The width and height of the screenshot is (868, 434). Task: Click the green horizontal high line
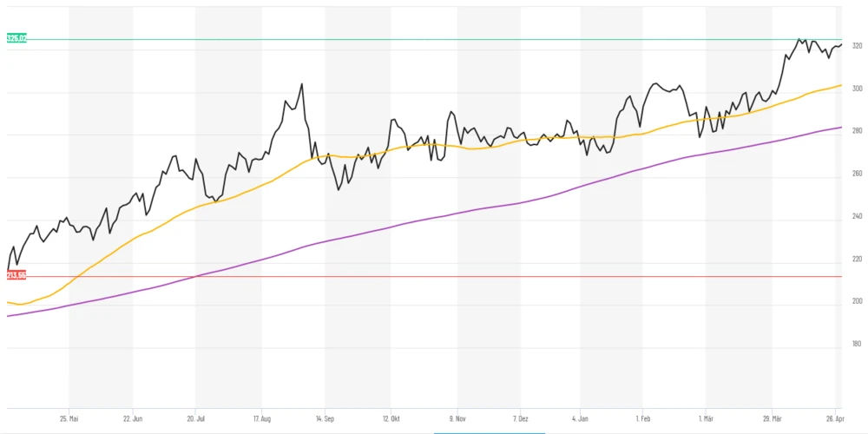coord(434,39)
